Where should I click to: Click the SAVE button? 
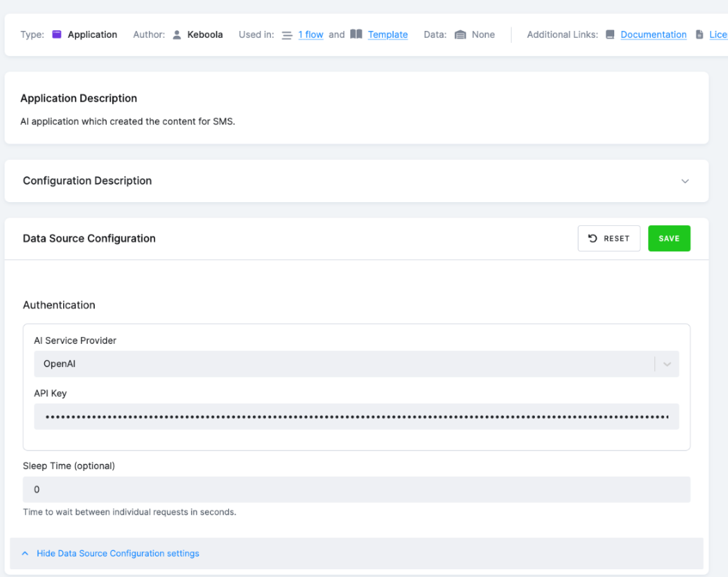pos(669,238)
